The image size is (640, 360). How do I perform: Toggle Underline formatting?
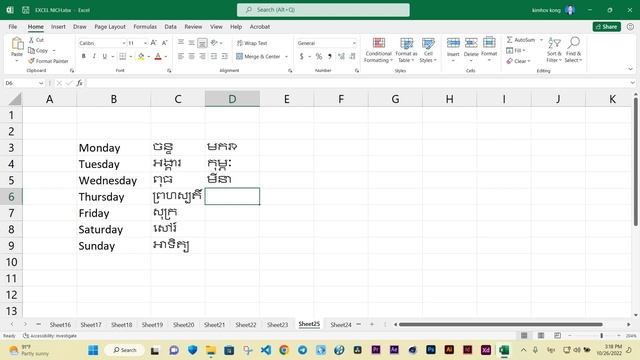pyautogui.click(x=104, y=56)
